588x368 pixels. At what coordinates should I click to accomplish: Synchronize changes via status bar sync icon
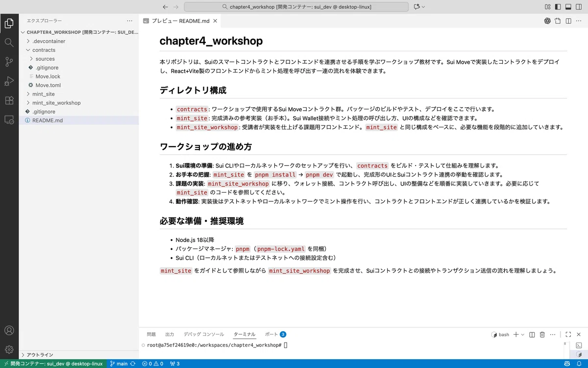pyautogui.click(x=133, y=364)
